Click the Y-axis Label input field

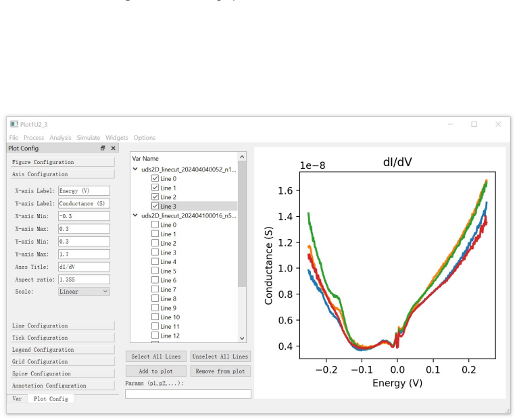[x=84, y=203]
